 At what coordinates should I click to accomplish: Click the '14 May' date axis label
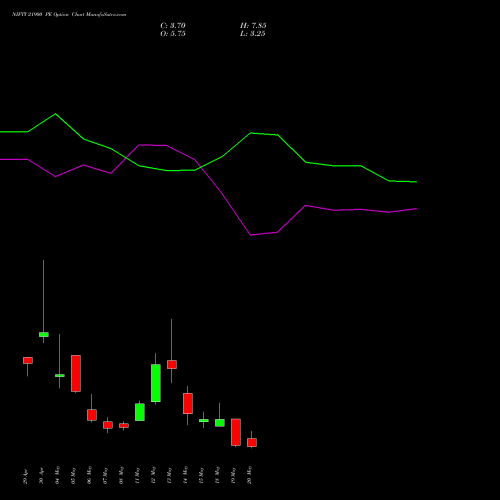pos(186,475)
